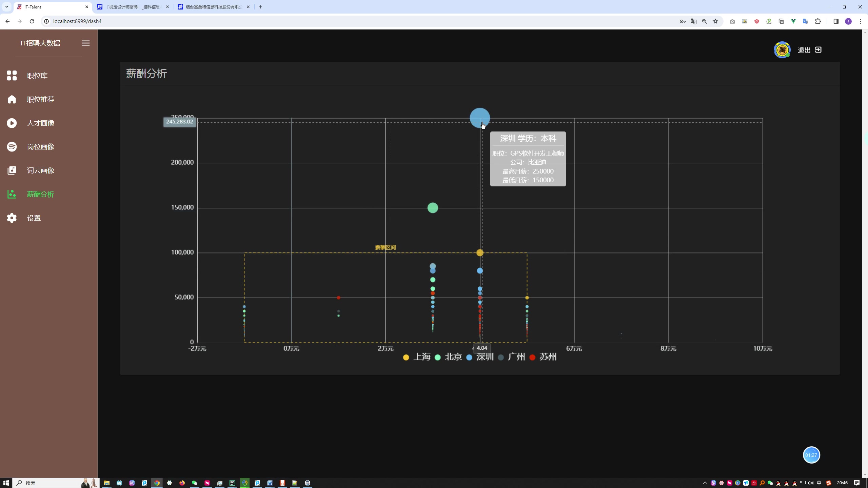Click the 人才画像 play icon
This screenshot has width=868, height=488.
tap(12, 123)
